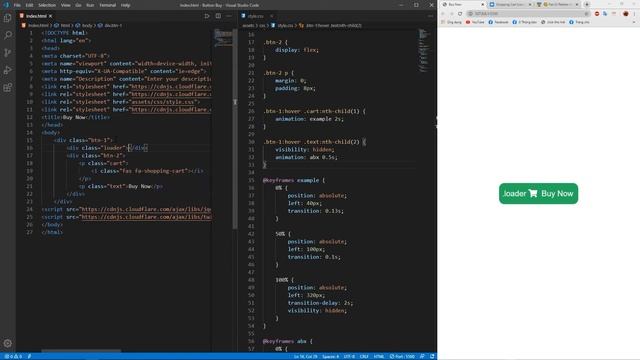
Task: Change language mode via HTML status item
Action: (379, 356)
